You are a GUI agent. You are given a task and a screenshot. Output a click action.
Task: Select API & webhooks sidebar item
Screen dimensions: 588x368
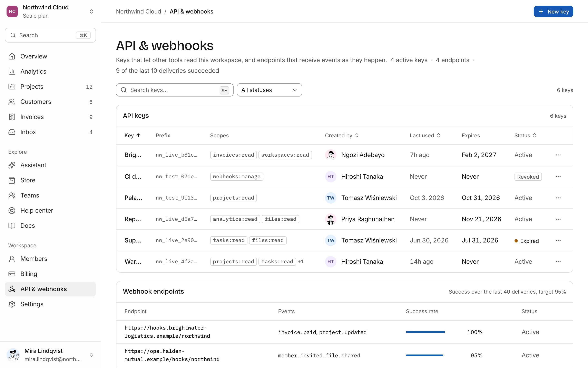[x=50, y=289]
